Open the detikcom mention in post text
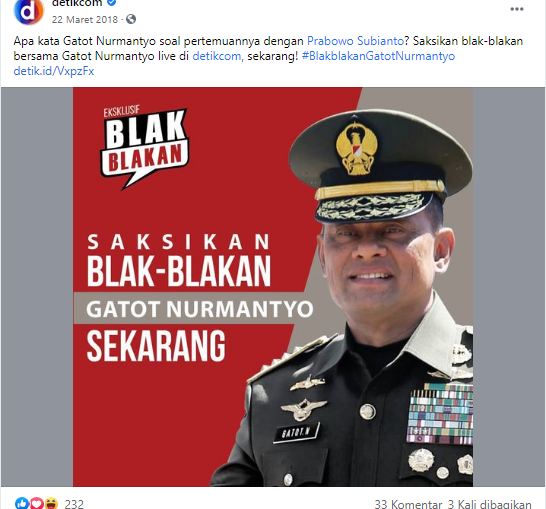This screenshot has height=509, width=546. tap(217, 56)
